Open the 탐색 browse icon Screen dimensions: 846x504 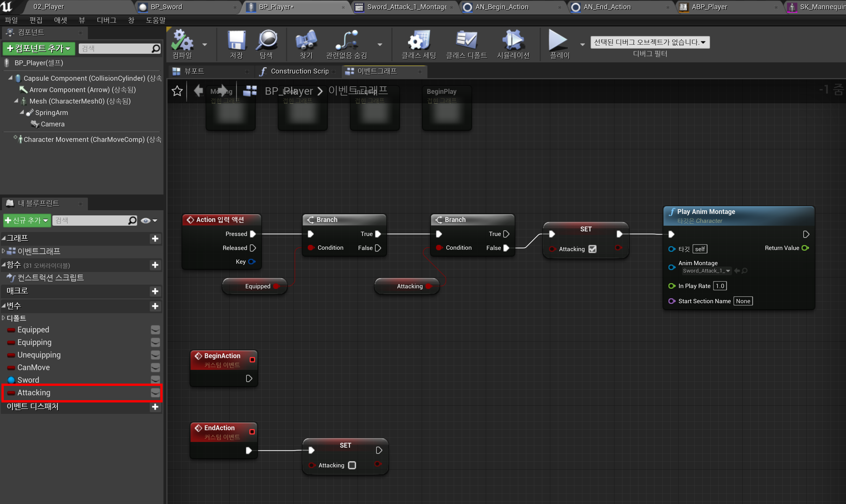point(266,43)
